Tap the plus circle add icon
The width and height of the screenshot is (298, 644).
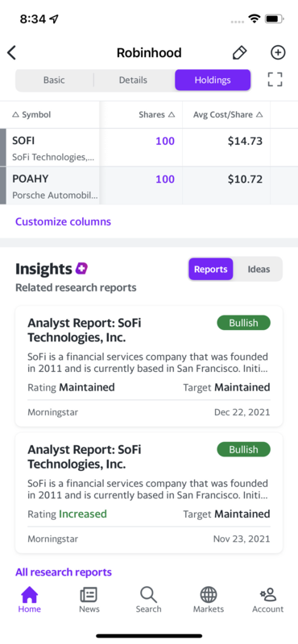[x=278, y=52]
